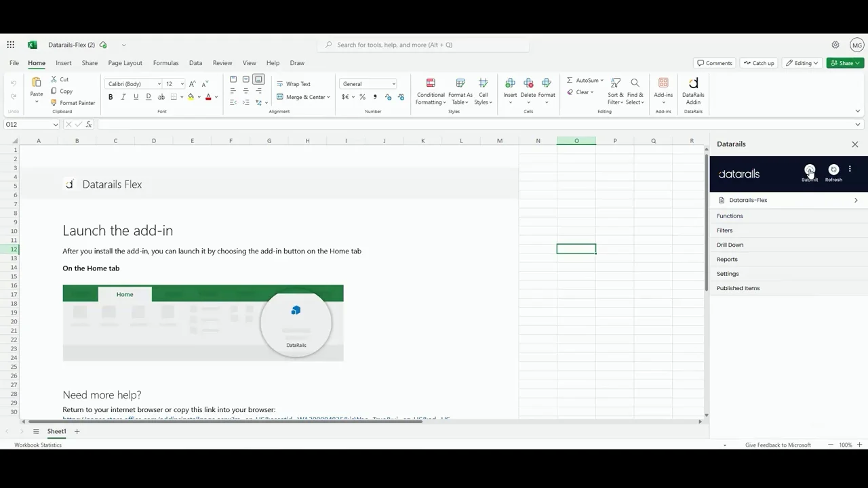Open Settings gear in the title bar

835,45
